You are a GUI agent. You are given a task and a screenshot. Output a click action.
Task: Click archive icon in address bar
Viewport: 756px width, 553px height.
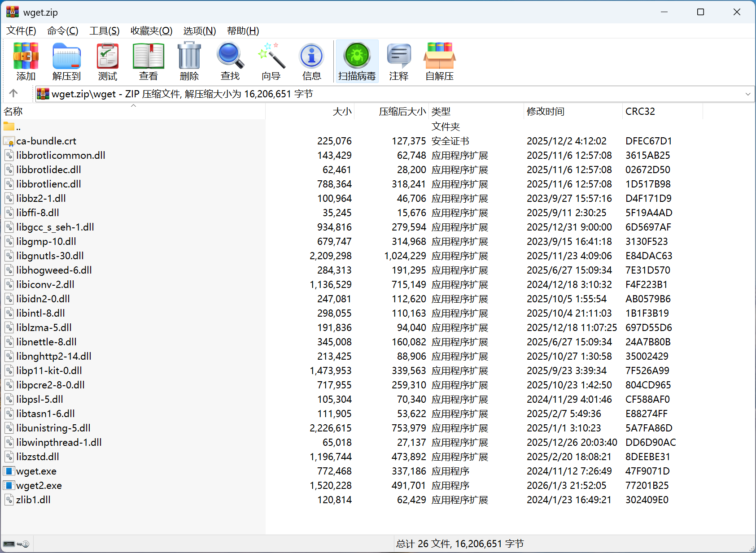coord(43,94)
